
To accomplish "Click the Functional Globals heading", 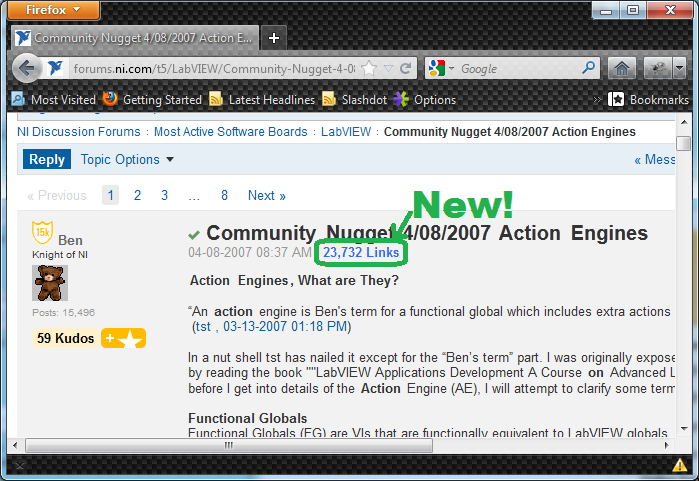I will tap(247, 419).
